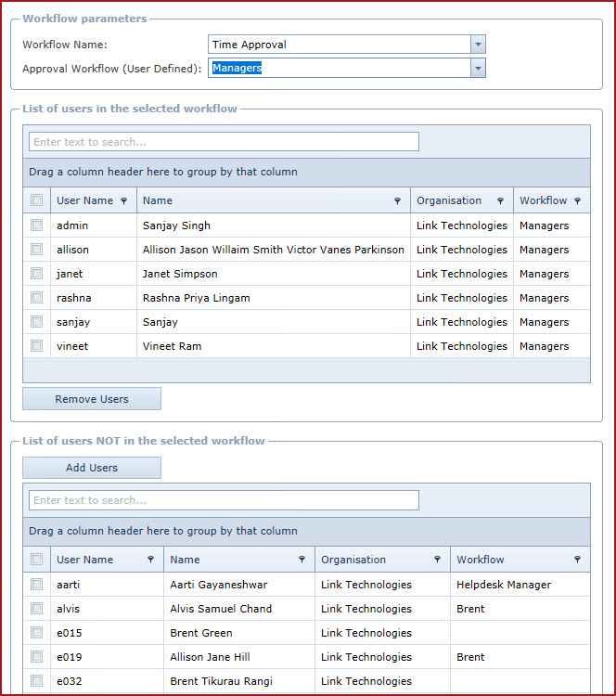Click the name Brent Green
616x696 pixels.
pos(201,633)
